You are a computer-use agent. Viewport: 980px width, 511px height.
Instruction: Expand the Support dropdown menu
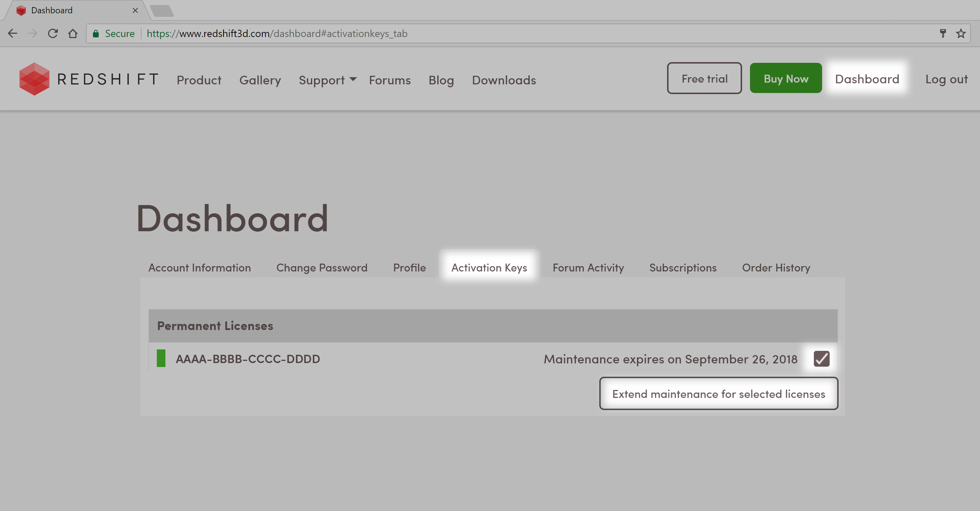tap(328, 80)
